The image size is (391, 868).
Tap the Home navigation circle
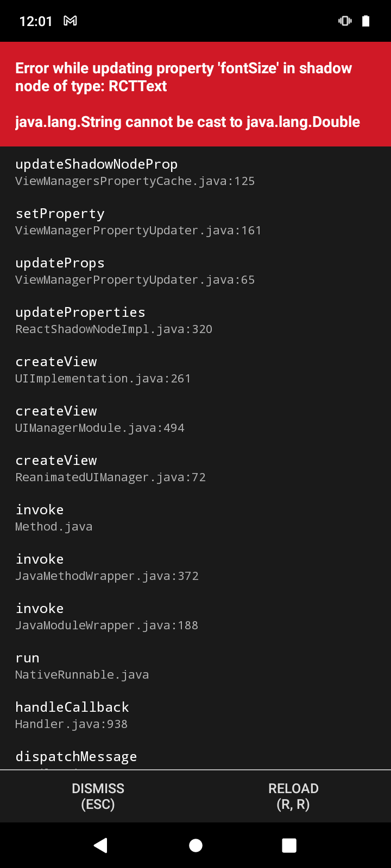coord(195,845)
